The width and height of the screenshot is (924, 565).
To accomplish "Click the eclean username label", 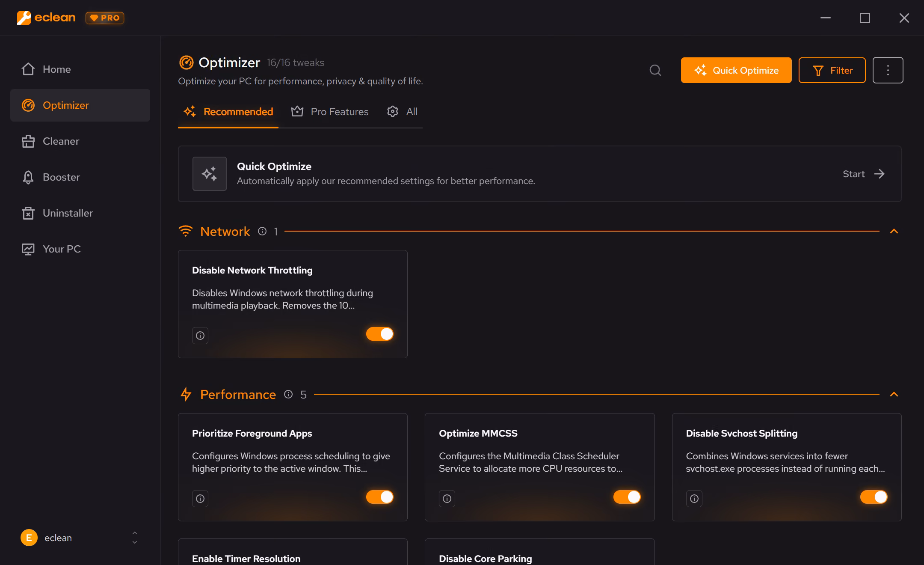I will pyautogui.click(x=58, y=538).
